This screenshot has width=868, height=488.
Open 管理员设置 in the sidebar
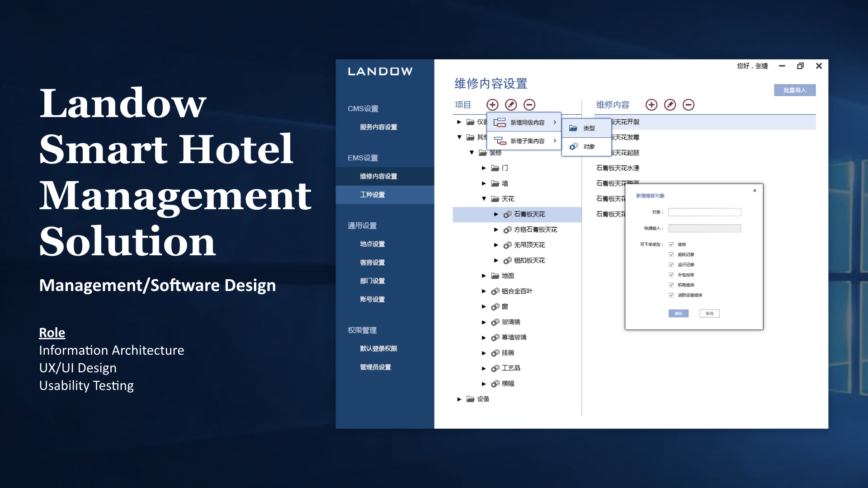[x=375, y=367]
